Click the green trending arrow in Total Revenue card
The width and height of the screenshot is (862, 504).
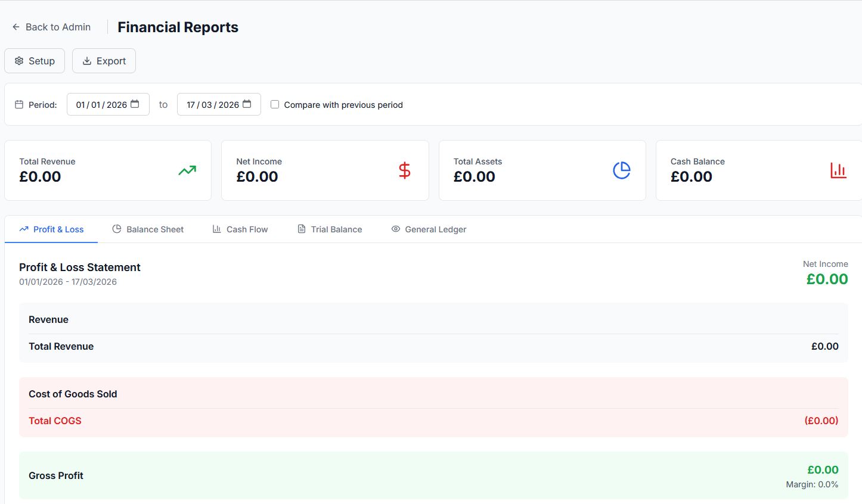(187, 171)
